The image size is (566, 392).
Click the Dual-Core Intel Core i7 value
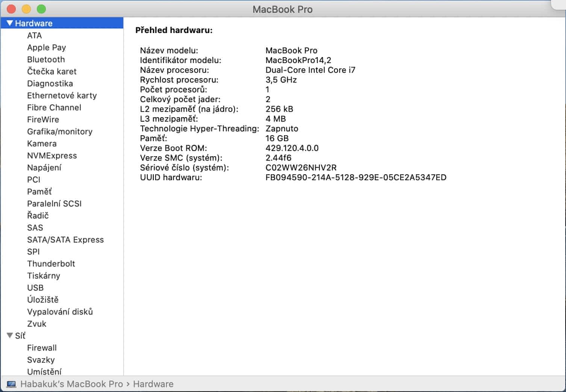click(x=310, y=70)
